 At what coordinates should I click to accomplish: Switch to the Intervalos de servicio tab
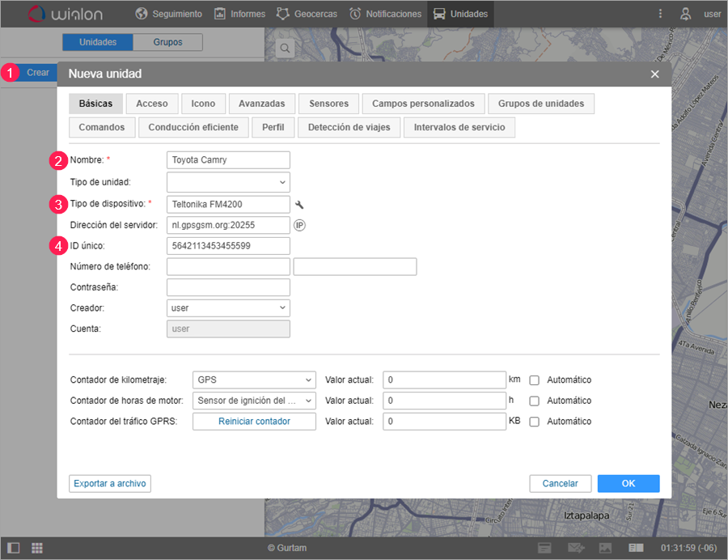(x=459, y=127)
